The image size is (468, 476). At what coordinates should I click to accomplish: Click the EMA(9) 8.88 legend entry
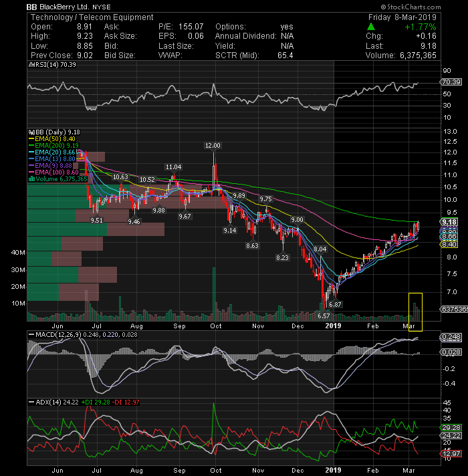click(50, 165)
